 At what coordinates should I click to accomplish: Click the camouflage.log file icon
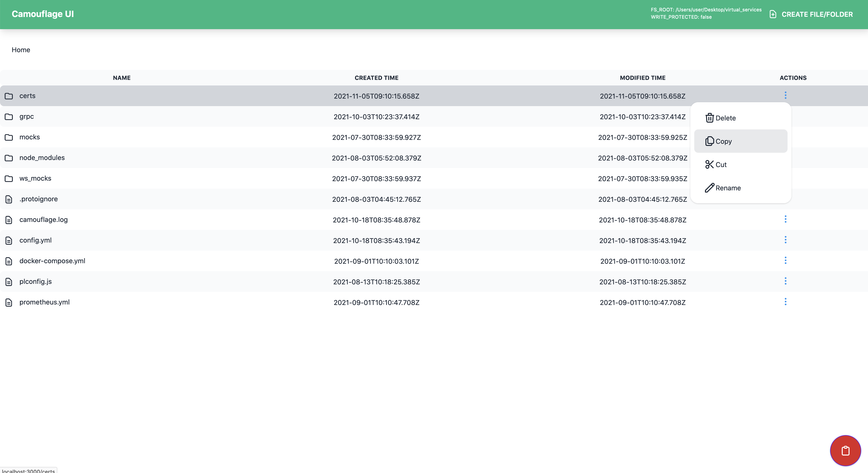pyautogui.click(x=9, y=220)
